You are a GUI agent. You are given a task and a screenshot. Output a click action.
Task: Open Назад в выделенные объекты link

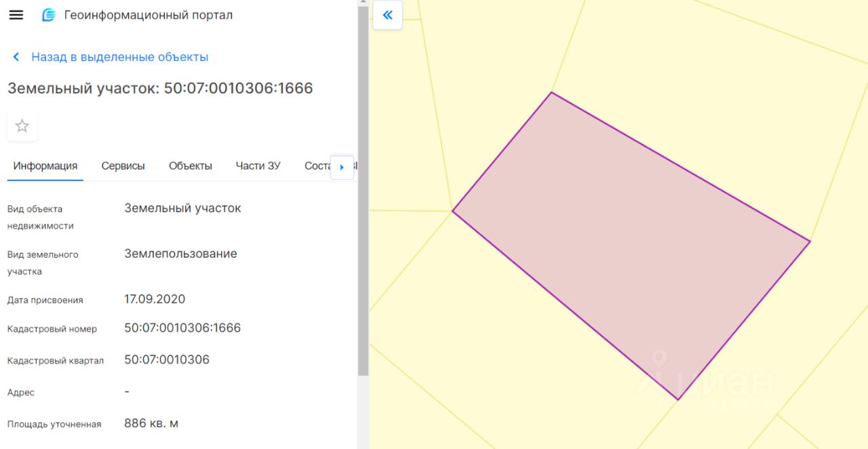coord(120,57)
